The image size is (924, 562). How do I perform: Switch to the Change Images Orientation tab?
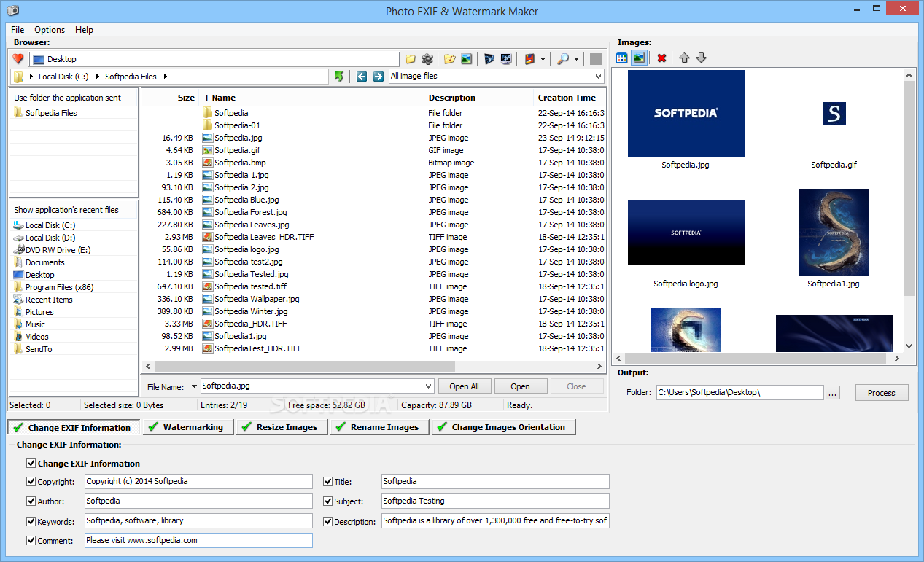tap(504, 427)
